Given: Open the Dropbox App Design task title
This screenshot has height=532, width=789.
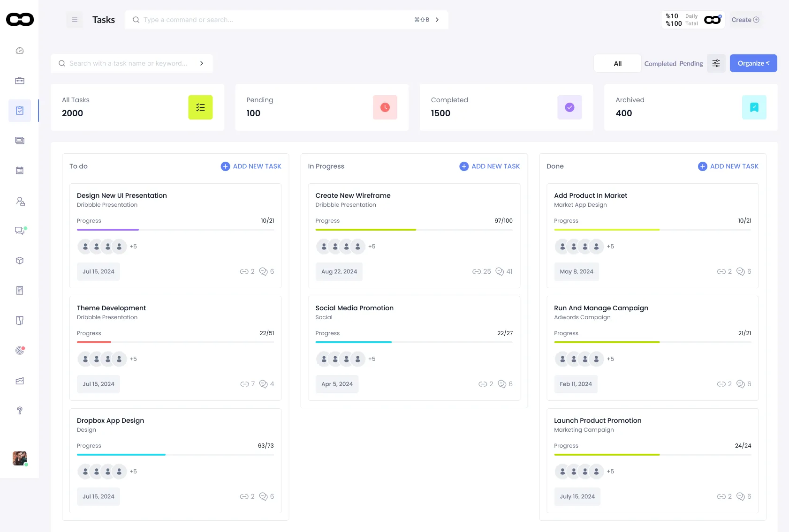Looking at the screenshot, I should point(110,420).
